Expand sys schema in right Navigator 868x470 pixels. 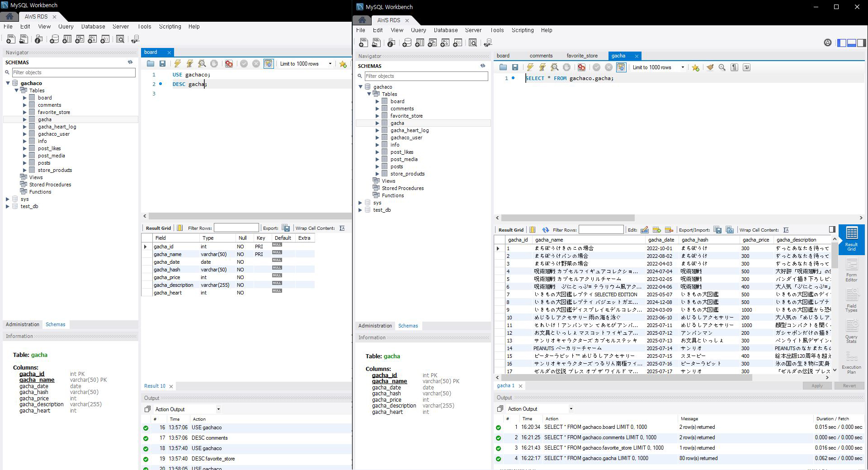click(x=360, y=203)
